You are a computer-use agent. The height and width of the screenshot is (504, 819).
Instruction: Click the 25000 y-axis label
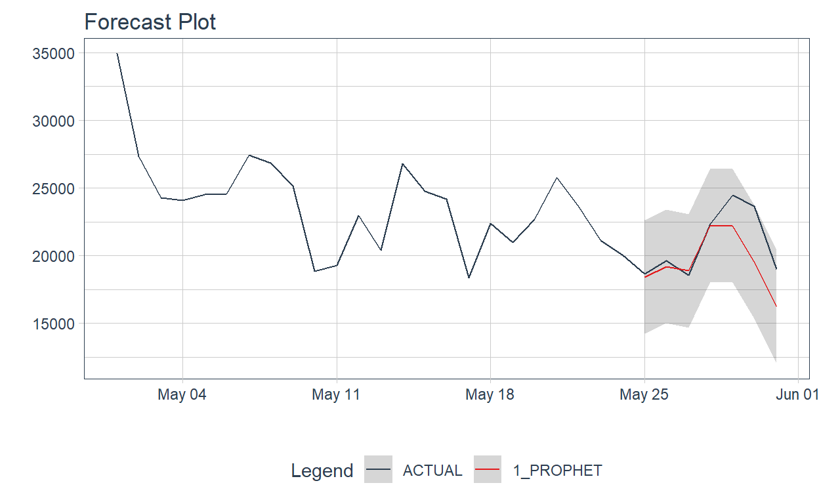tap(54, 188)
